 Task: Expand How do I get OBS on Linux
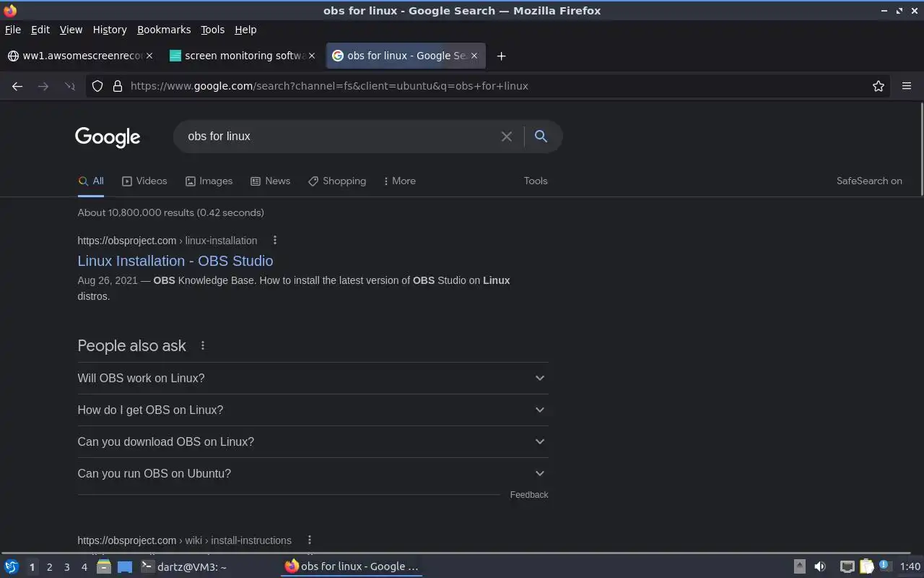[x=313, y=410]
